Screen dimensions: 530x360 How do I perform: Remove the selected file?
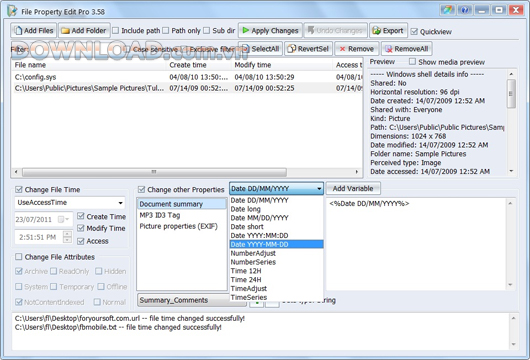click(357, 49)
